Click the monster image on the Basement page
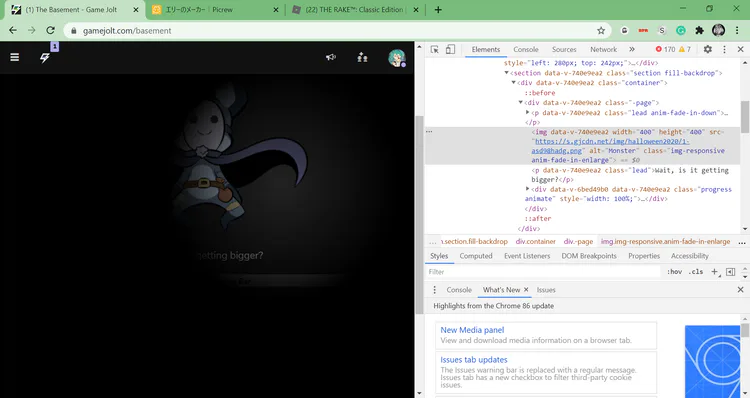The width and height of the screenshot is (750, 398). point(238,158)
